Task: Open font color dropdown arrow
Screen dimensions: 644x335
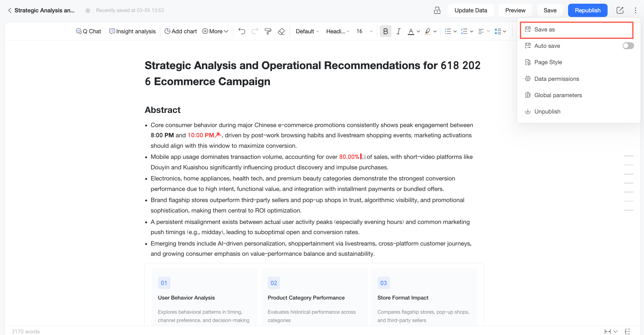Action: point(418,31)
